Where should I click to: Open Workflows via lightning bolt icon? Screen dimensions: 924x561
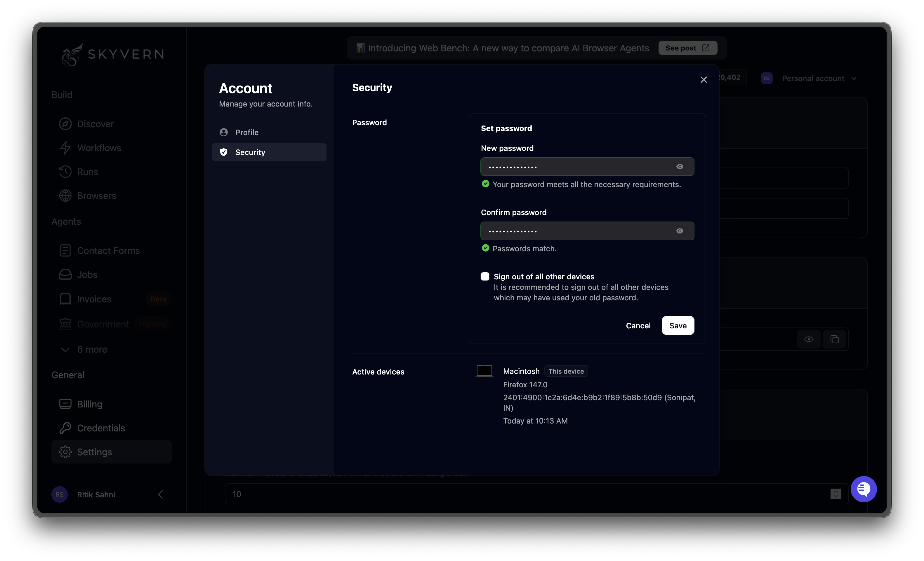click(65, 148)
